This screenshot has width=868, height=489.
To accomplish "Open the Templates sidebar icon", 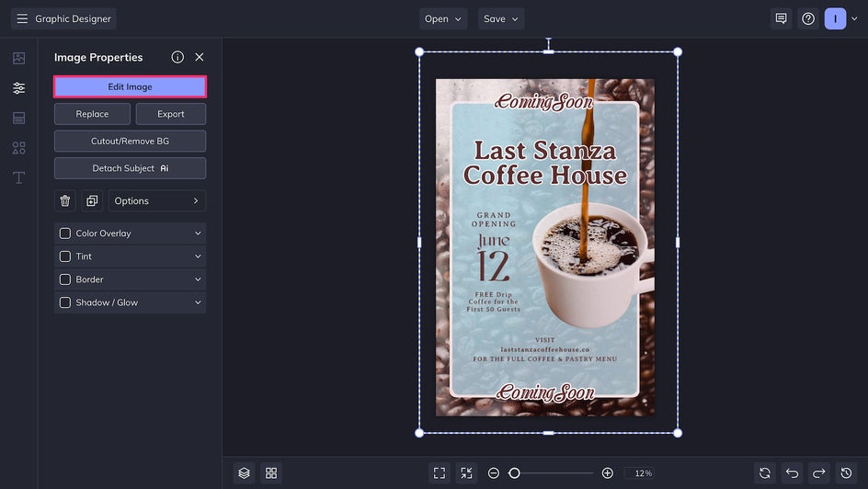I will [18, 118].
